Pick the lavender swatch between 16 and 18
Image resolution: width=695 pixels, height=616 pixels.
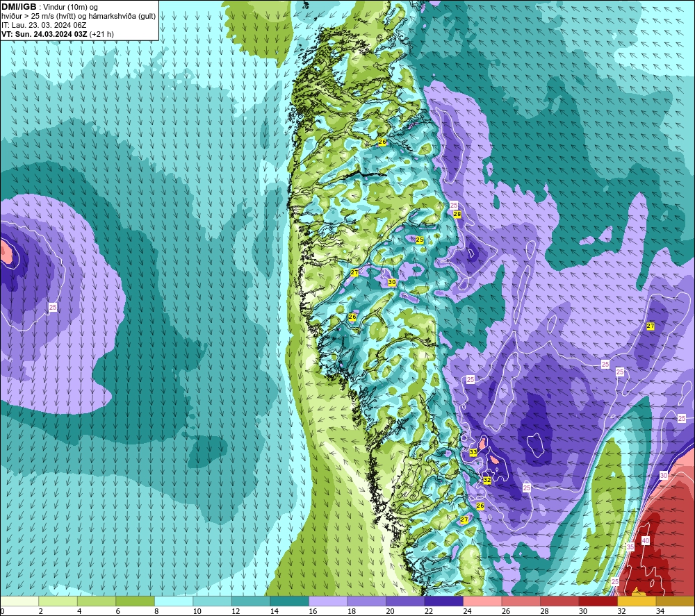click(328, 601)
